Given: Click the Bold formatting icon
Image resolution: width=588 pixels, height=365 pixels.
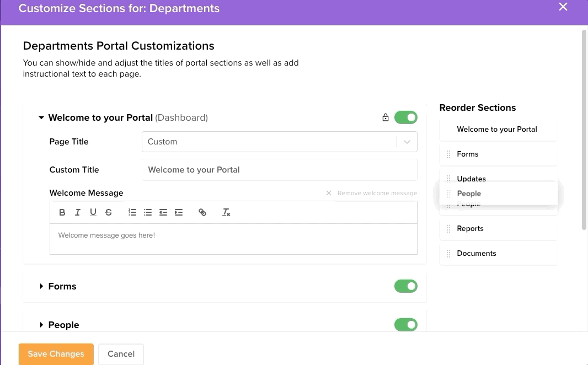Looking at the screenshot, I should [62, 212].
